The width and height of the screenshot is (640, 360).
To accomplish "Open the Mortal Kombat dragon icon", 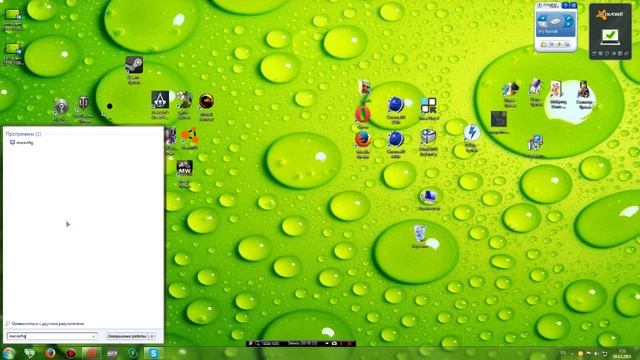I will [x=207, y=102].
